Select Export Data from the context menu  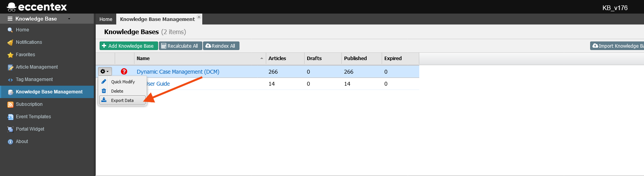[x=122, y=100]
